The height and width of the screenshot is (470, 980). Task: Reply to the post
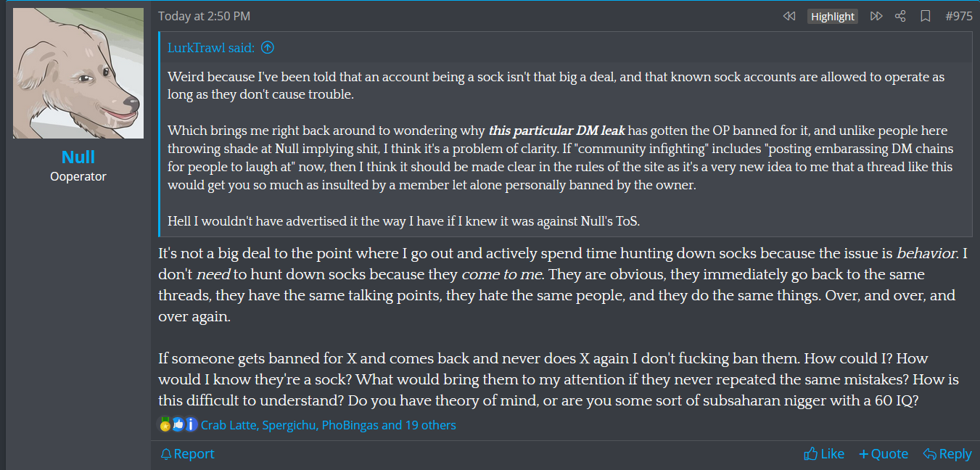(x=947, y=454)
